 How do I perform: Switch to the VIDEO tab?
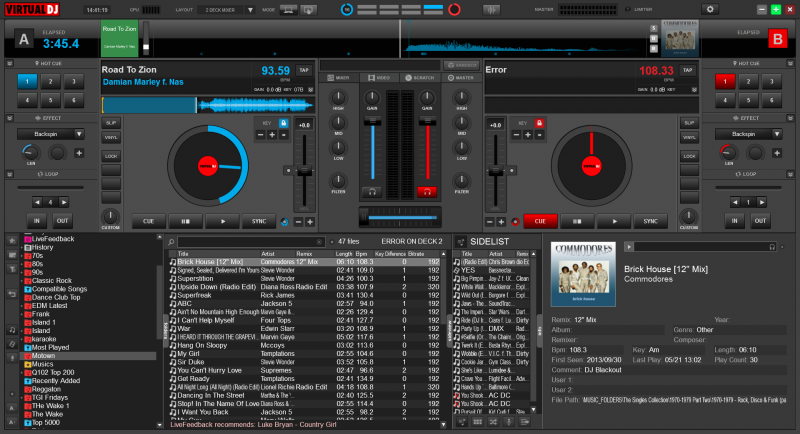[379, 78]
